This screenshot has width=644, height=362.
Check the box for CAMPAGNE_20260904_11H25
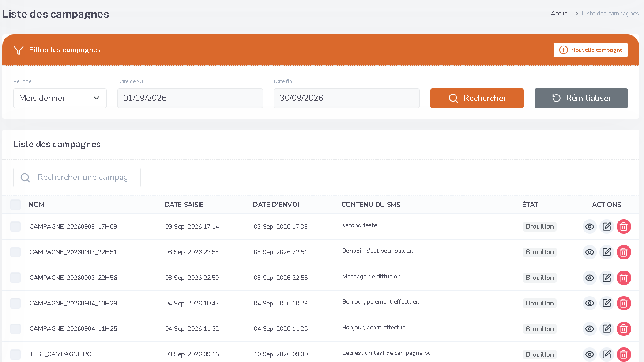coord(15,329)
